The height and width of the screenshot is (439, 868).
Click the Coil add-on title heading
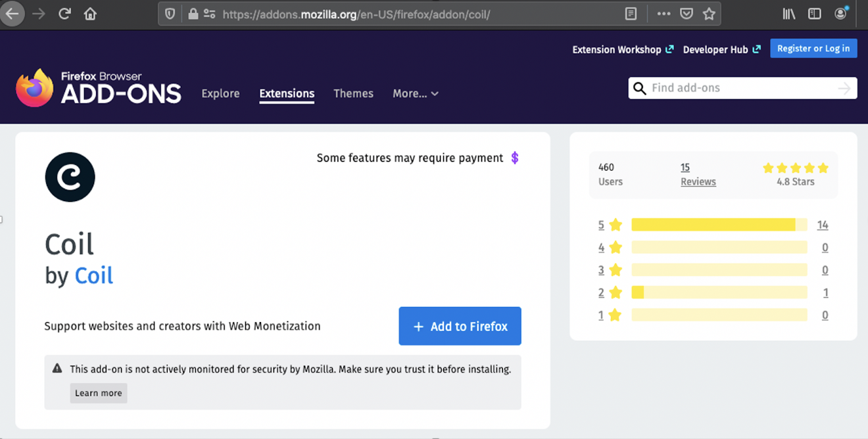69,244
